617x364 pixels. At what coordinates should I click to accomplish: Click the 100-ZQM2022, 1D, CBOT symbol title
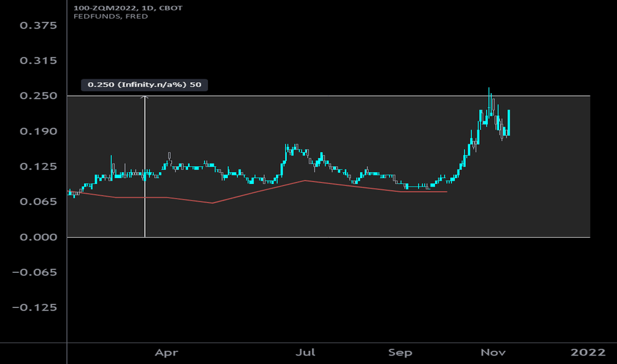128,8
